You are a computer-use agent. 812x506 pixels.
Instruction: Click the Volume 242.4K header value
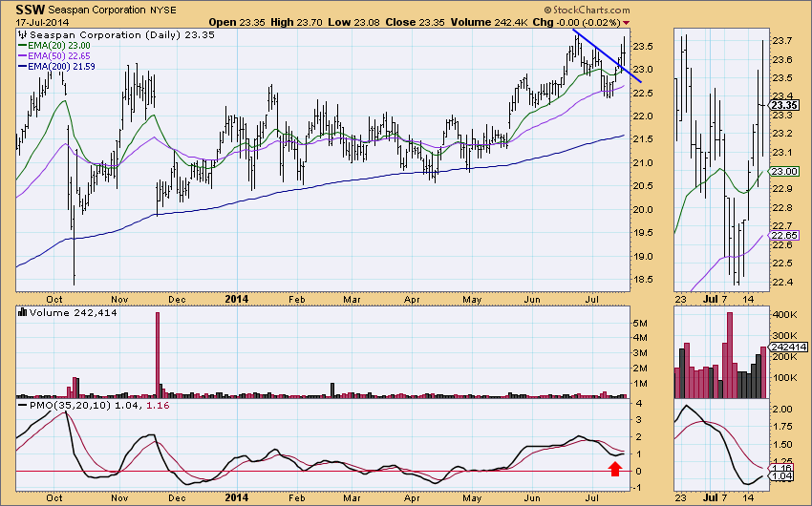(x=489, y=22)
